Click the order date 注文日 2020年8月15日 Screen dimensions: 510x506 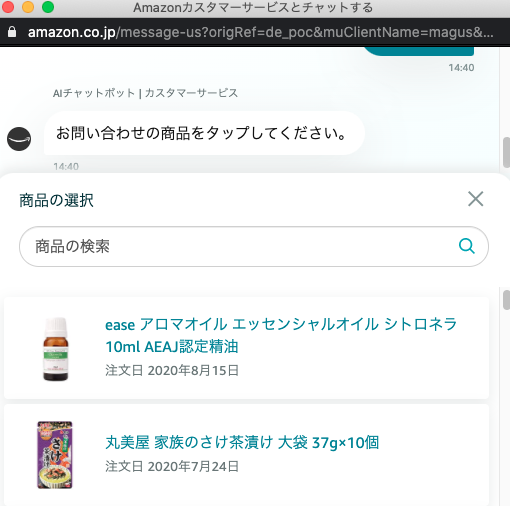pyautogui.click(x=172, y=370)
